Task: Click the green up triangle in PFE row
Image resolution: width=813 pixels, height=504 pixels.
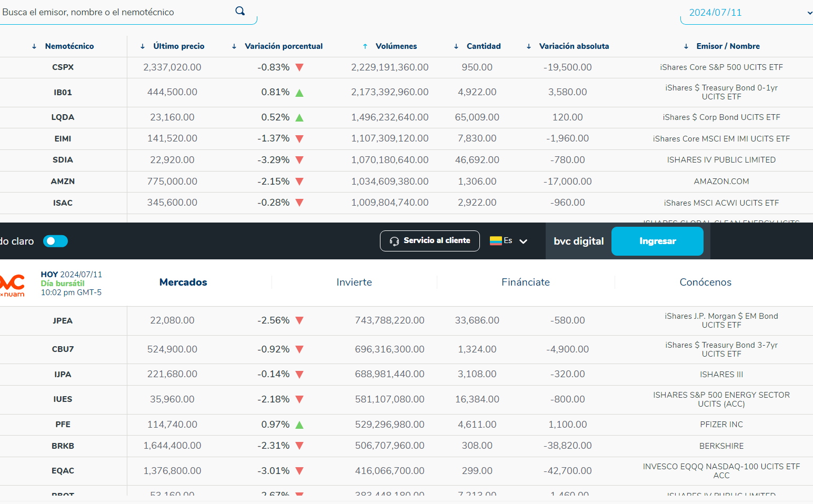Action: click(x=299, y=425)
